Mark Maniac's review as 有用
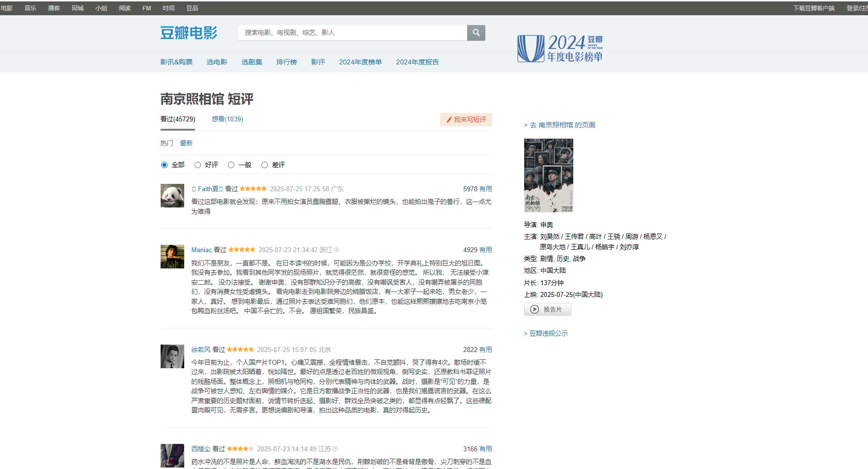The image size is (868, 469). (x=485, y=250)
